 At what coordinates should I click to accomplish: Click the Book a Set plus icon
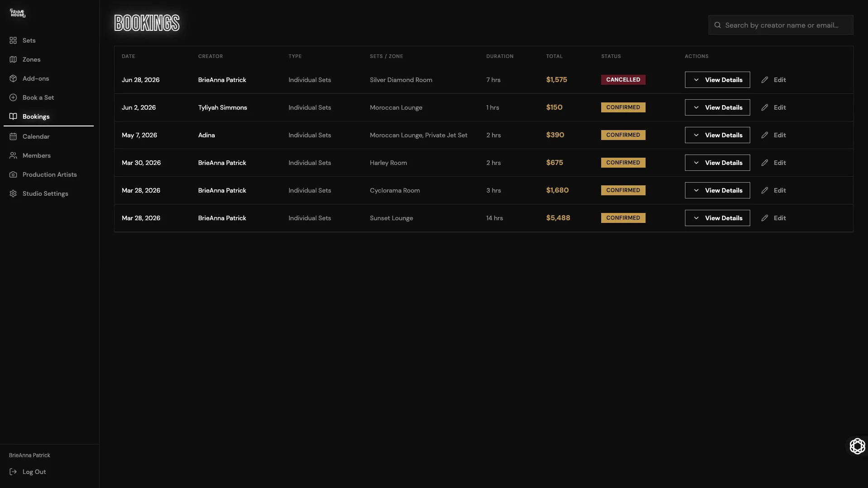pos(13,97)
